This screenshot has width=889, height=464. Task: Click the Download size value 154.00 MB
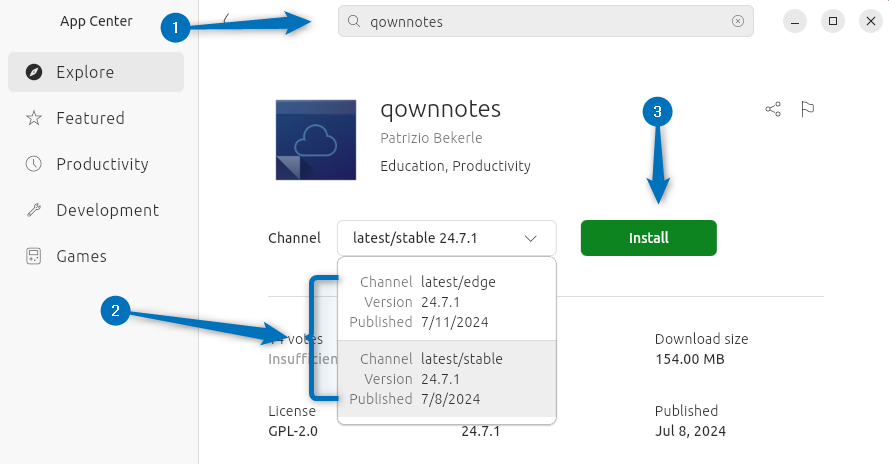[689, 359]
